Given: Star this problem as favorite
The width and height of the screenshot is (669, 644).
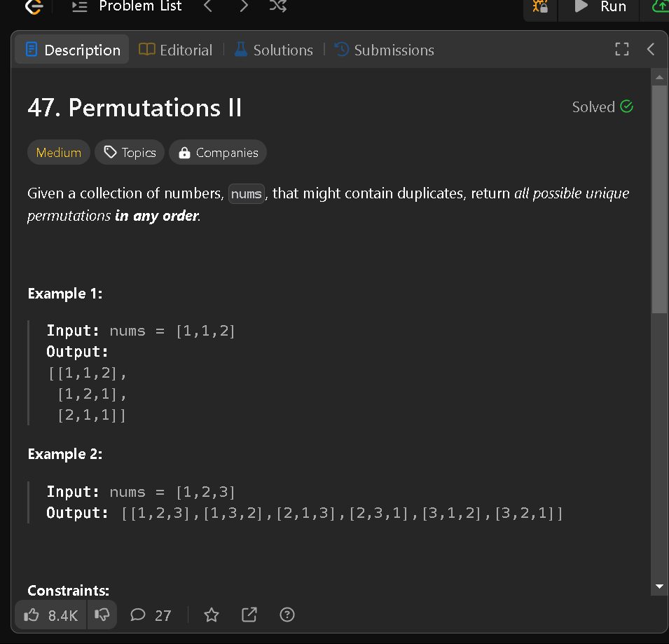Looking at the screenshot, I should tap(211, 615).
